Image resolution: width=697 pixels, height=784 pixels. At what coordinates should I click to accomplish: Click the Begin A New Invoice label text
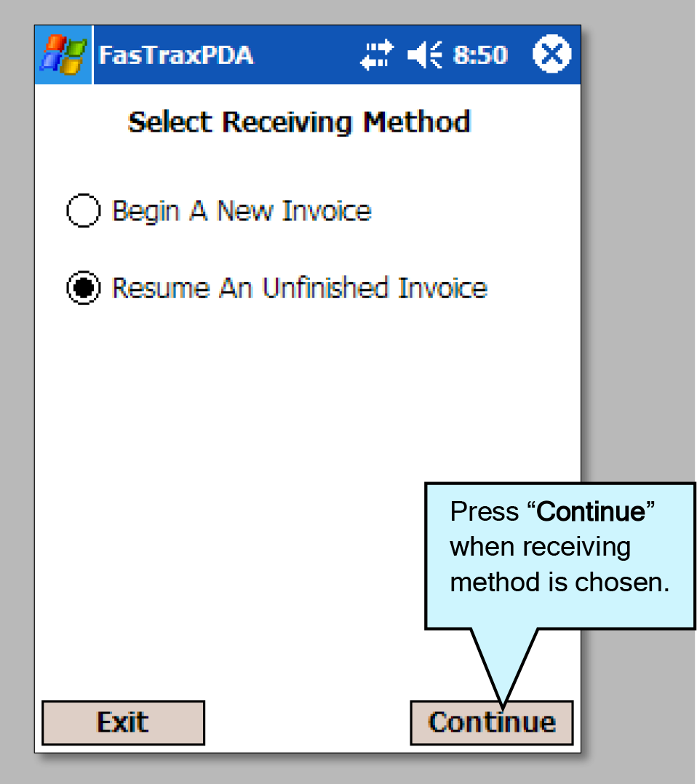[242, 211]
